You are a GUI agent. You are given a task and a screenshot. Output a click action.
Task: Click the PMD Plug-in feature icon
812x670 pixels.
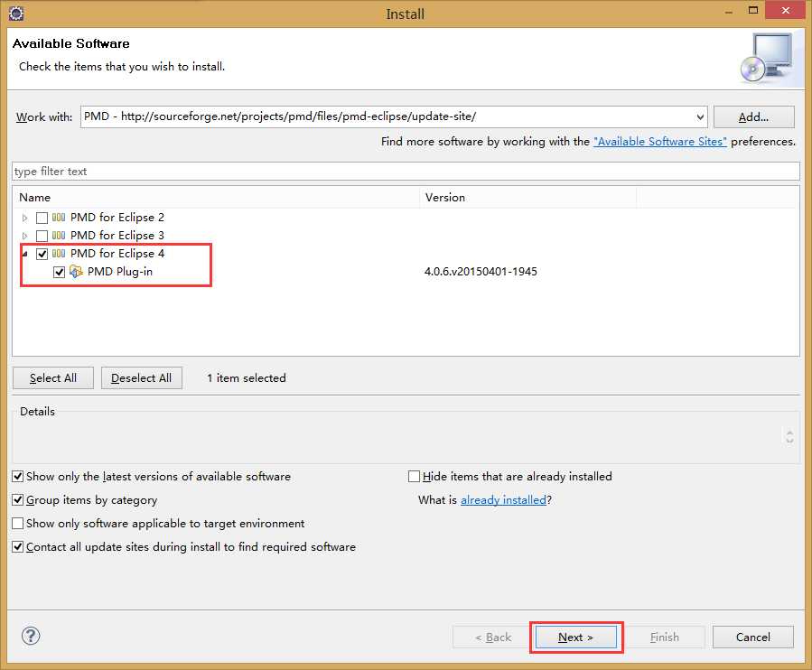point(76,271)
